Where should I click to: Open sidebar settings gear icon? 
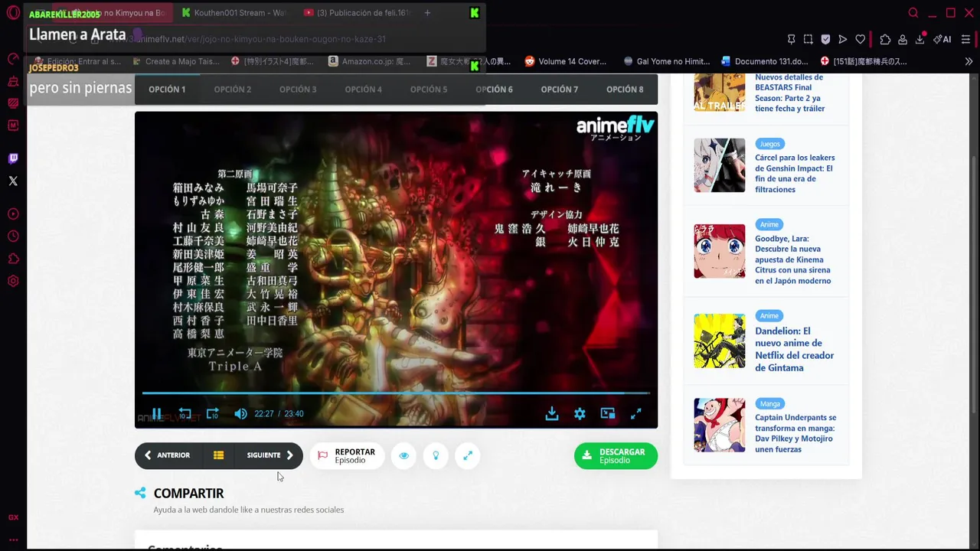(13, 281)
